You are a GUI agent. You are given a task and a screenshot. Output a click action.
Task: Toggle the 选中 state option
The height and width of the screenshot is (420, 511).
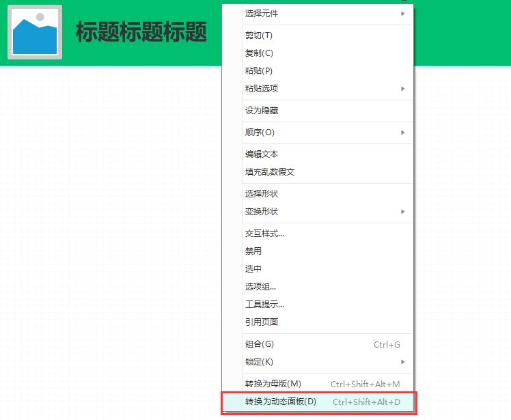point(253,269)
